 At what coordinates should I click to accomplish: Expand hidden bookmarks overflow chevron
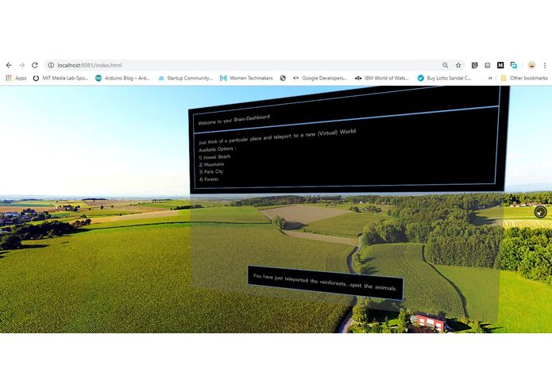point(490,78)
